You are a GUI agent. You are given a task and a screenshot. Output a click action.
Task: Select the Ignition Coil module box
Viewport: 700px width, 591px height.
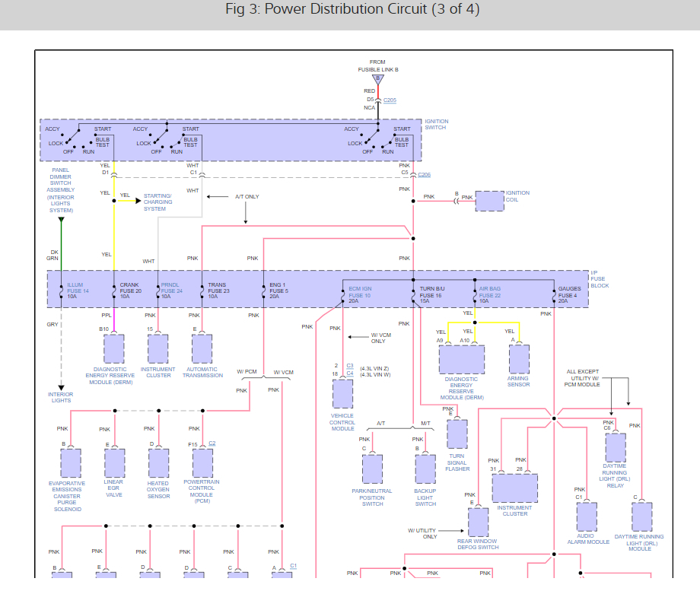(489, 201)
